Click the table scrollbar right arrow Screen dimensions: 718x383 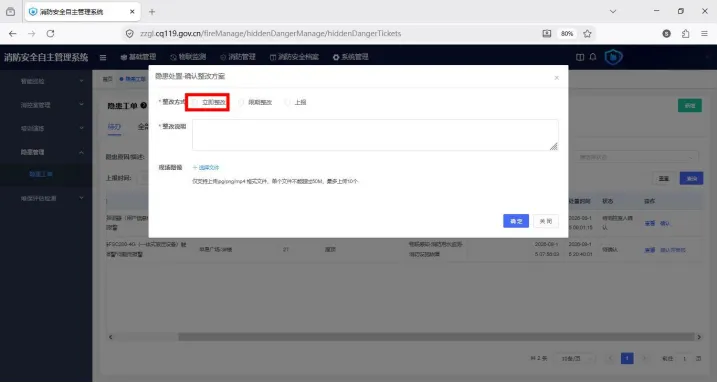[699, 337]
